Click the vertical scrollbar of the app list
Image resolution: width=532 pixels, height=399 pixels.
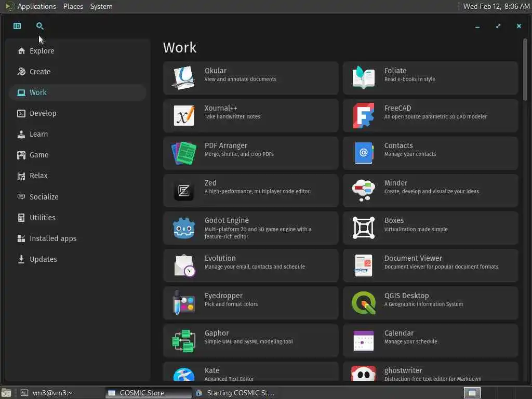(x=525, y=70)
